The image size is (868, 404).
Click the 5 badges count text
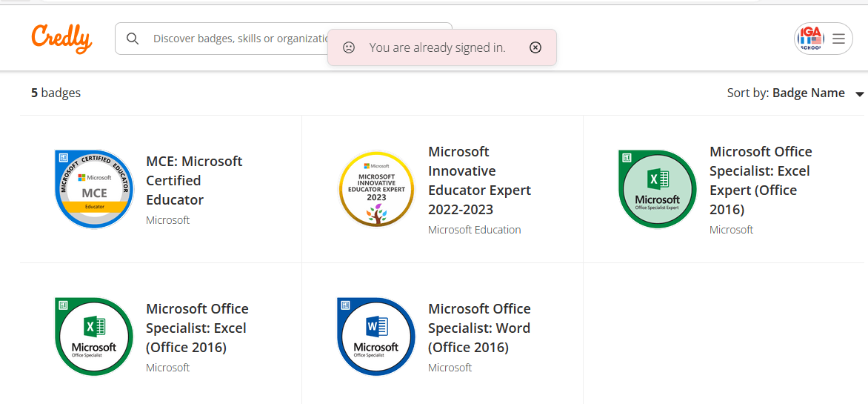(56, 93)
